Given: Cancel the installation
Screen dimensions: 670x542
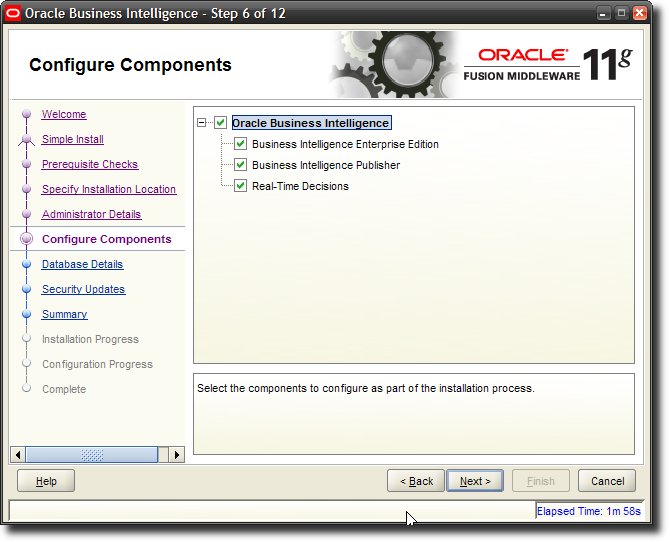Looking at the screenshot, I should point(607,481).
